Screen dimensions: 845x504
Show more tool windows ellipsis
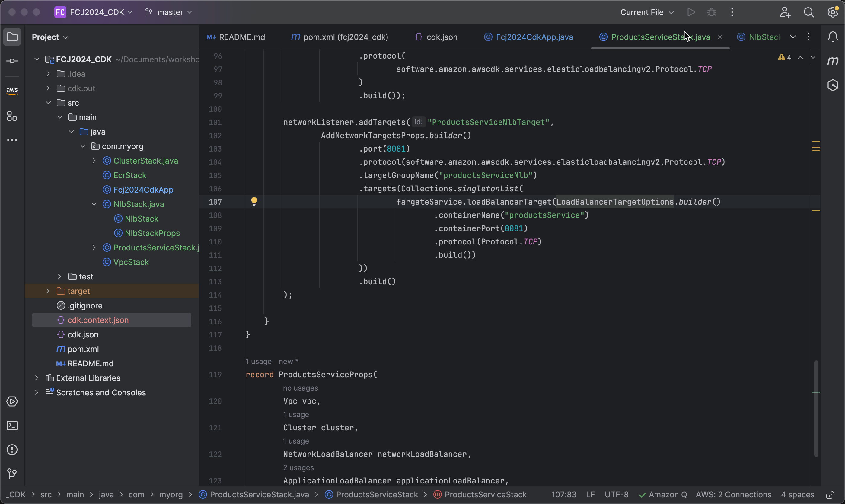pos(12,140)
